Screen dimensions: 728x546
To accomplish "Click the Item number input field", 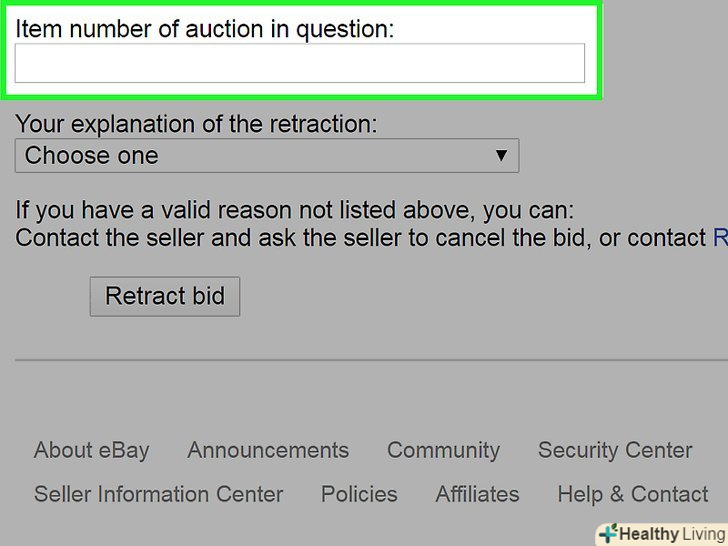I will [x=299, y=63].
